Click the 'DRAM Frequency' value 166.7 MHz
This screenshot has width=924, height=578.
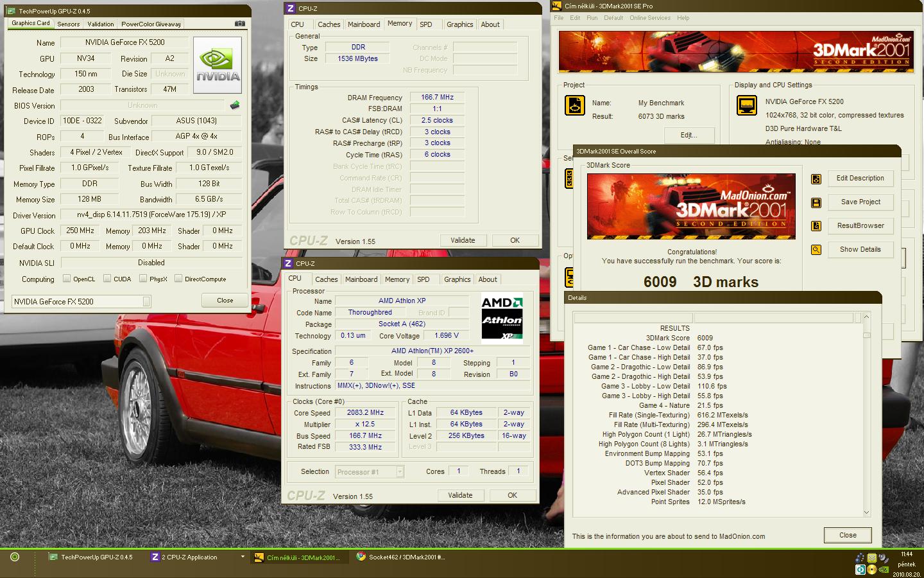coord(437,97)
